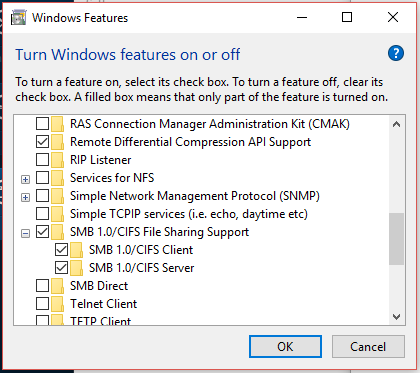Enable Simple Network Management Protocol (SNMP) checkbox
This screenshot has width=420, height=373.
pyautogui.click(x=42, y=196)
